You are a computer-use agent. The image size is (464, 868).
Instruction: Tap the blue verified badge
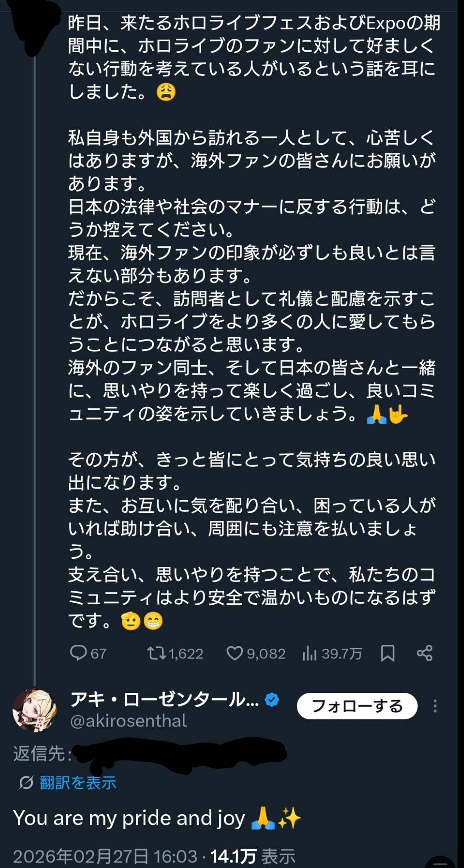click(x=272, y=700)
